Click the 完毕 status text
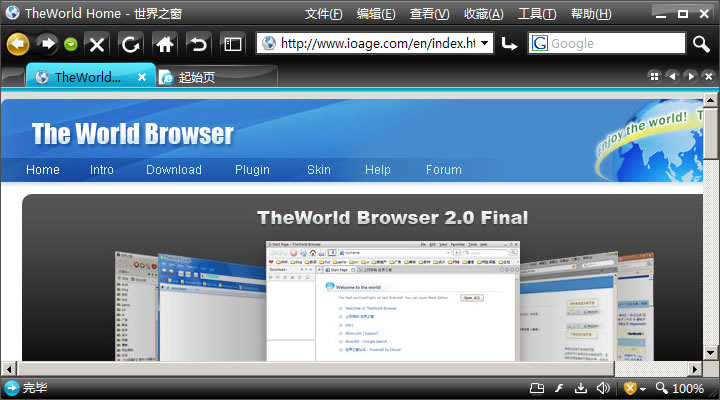Viewport: 720px width, 400px height. 35,388
